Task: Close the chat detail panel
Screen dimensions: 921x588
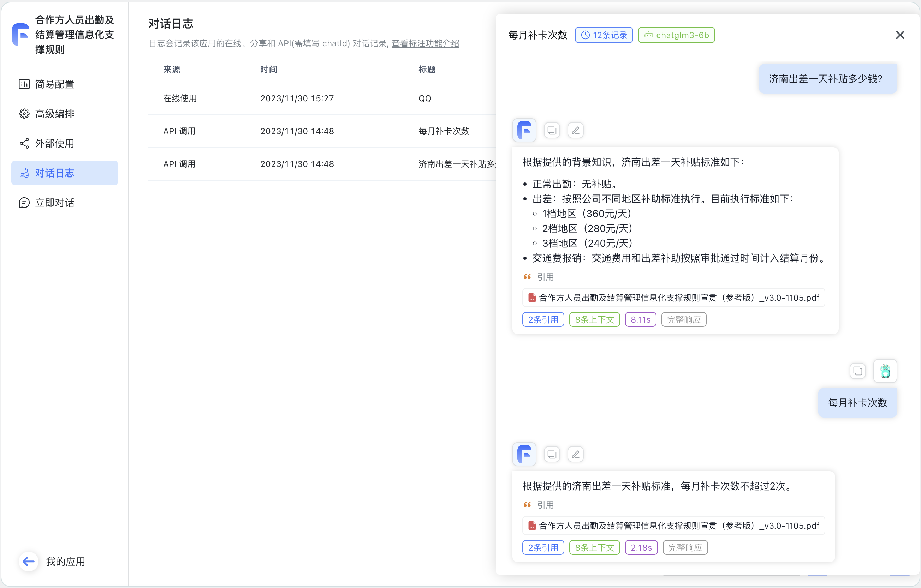Action: click(899, 35)
